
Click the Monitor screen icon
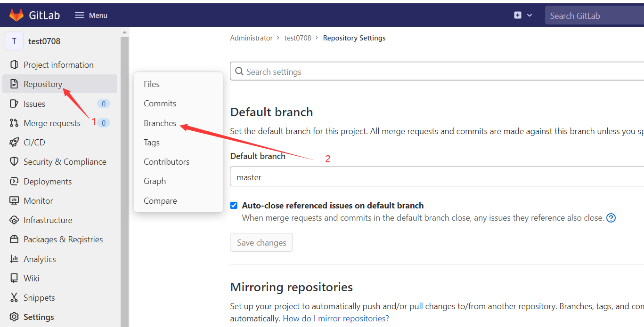click(x=14, y=200)
